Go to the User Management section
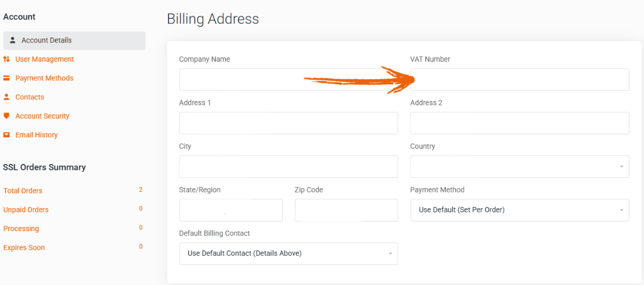Viewport: 644px width, 285px height. (44, 59)
